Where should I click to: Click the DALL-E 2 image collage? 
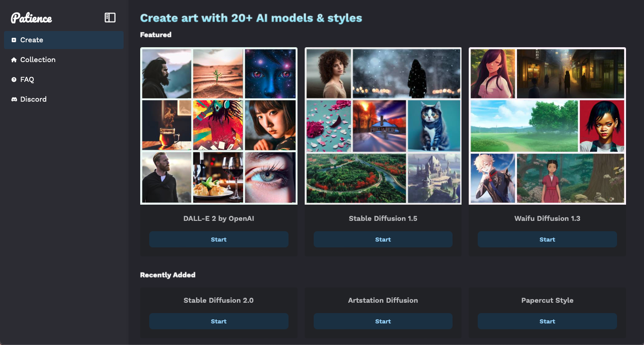[x=218, y=126]
